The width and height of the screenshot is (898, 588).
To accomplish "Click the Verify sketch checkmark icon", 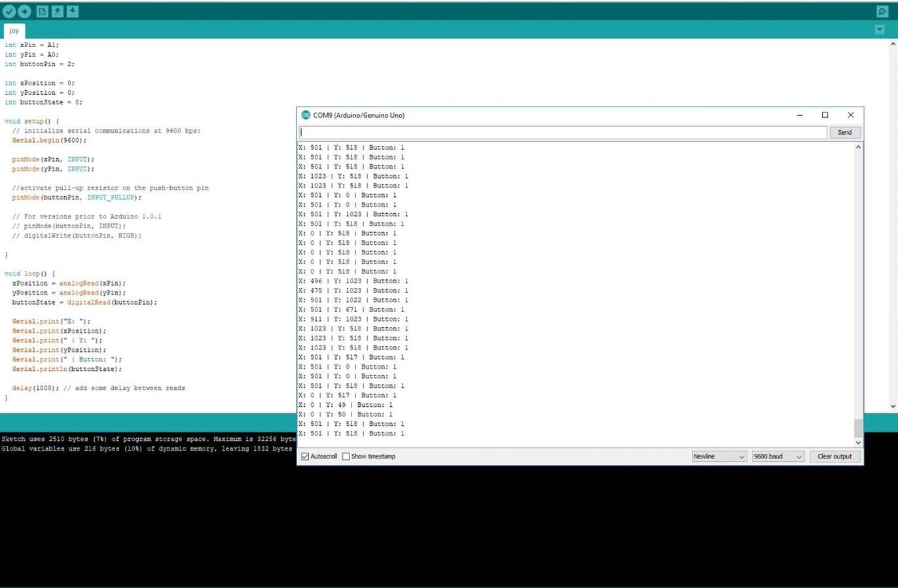I will (9, 11).
